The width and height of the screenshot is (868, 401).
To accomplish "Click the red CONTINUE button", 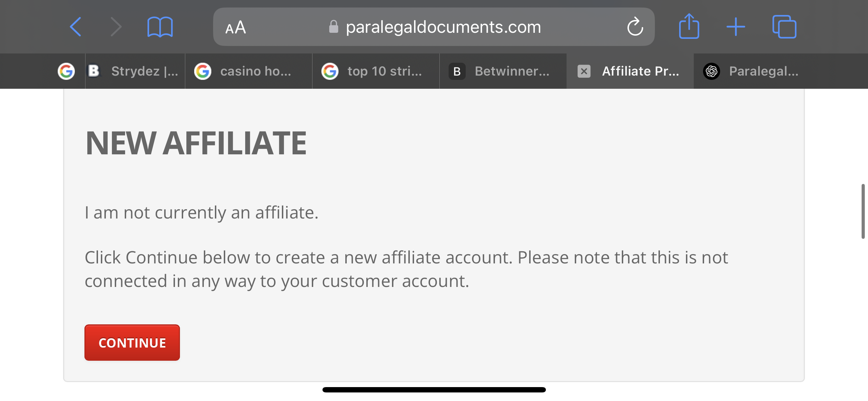I will point(132,343).
